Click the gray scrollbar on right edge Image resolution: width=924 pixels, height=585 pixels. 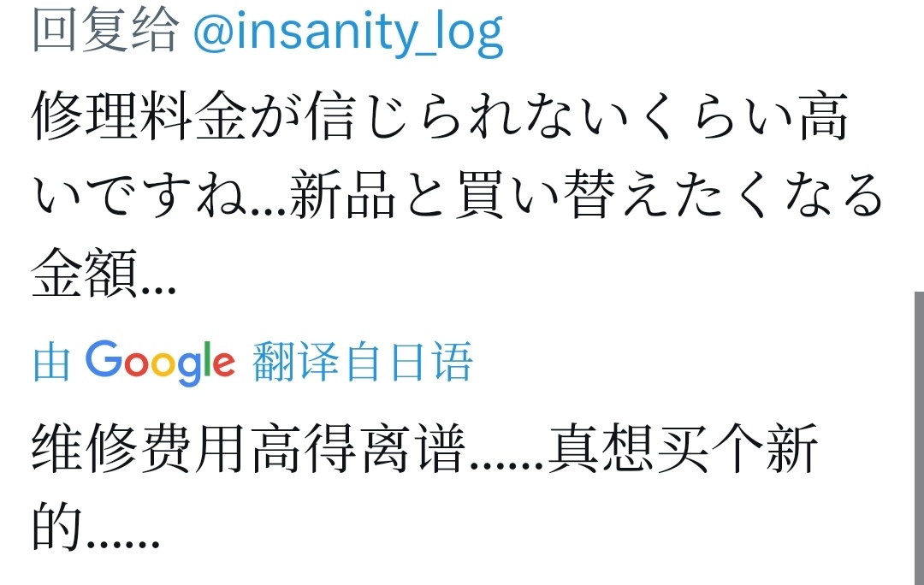918,436
